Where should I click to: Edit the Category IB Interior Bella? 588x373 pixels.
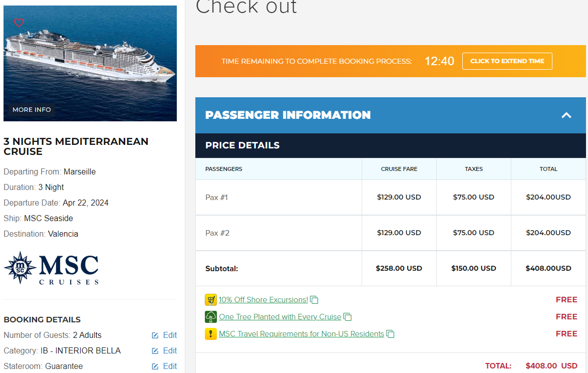tap(164, 350)
